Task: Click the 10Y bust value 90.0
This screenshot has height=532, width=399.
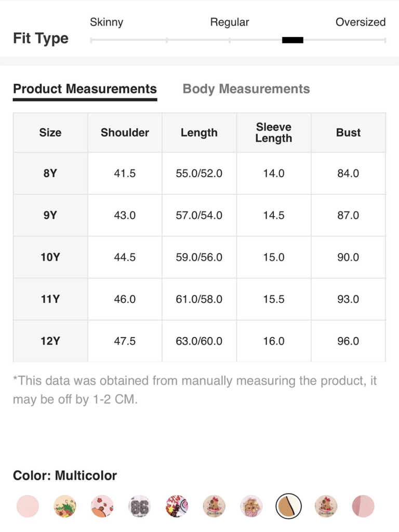Action: [x=348, y=257]
